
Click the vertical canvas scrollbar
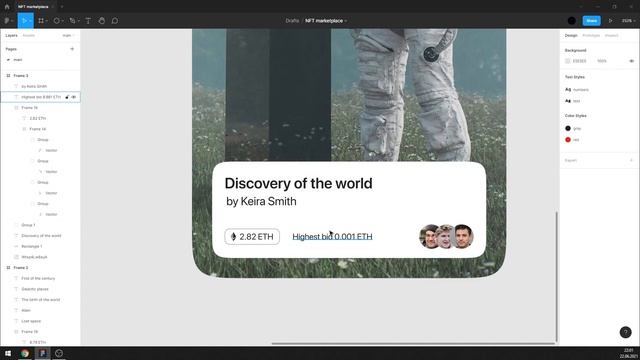coord(556,277)
